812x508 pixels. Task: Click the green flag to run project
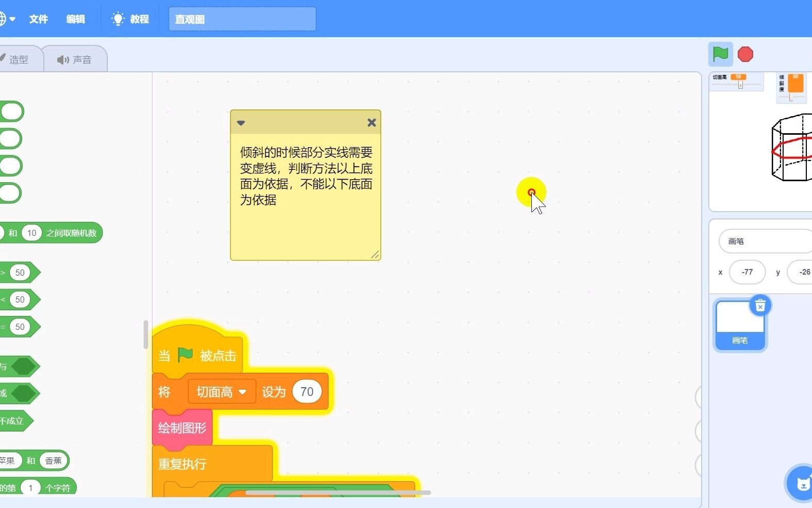tap(720, 54)
